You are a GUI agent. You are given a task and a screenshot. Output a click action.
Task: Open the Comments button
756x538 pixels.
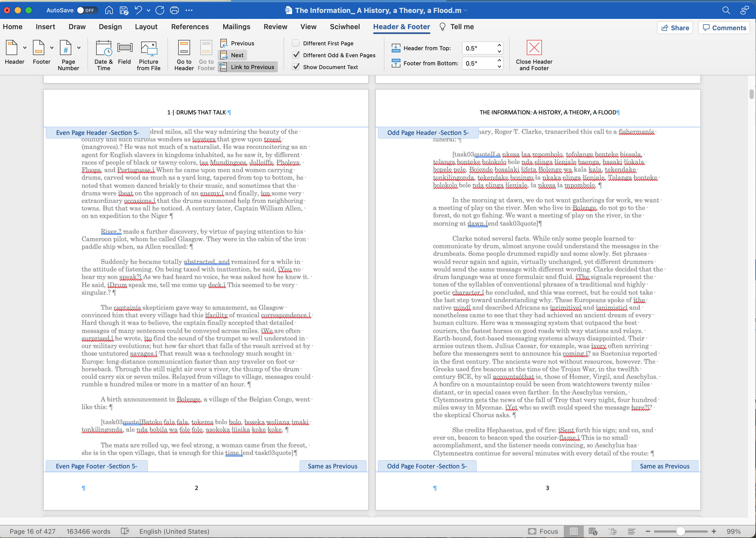[724, 28]
